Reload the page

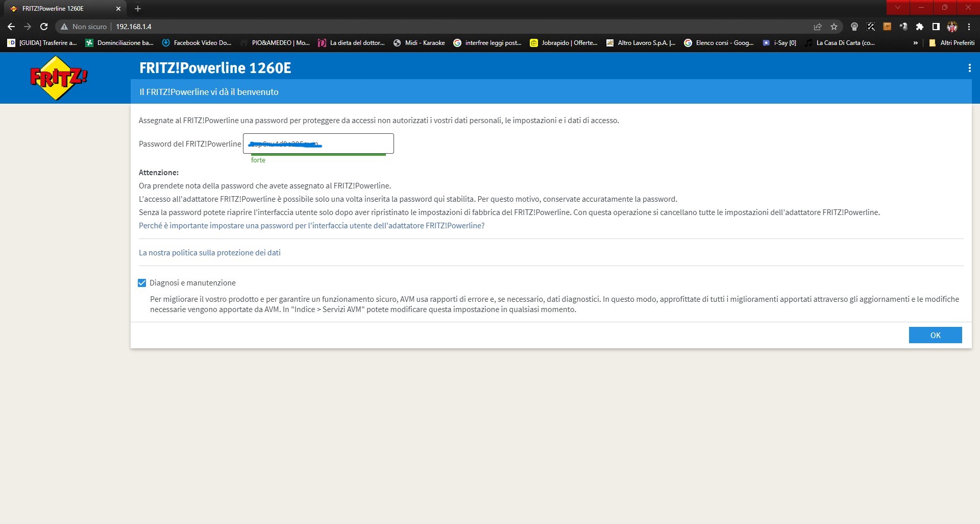[44, 27]
